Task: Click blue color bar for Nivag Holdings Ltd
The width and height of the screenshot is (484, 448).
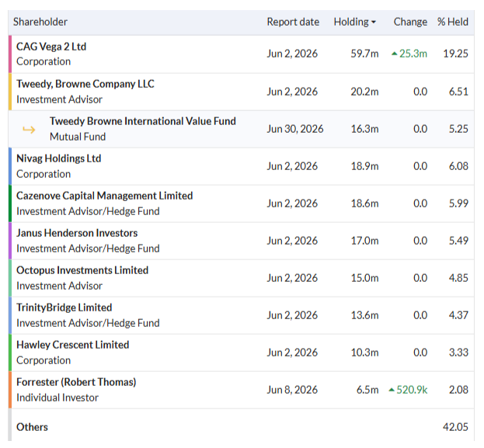Action: tap(10, 166)
